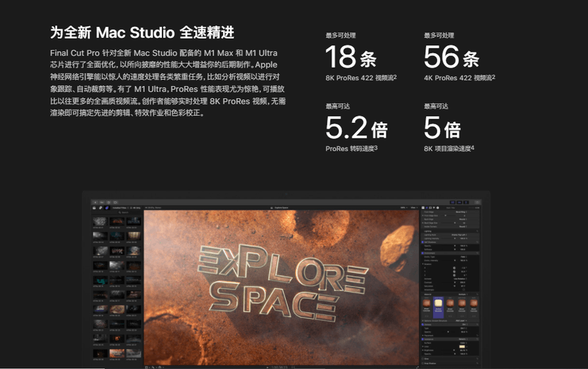The height and width of the screenshot is (369, 588).
Task: Collapse the Rotation disclosure triangle
Action: coord(423,264)
